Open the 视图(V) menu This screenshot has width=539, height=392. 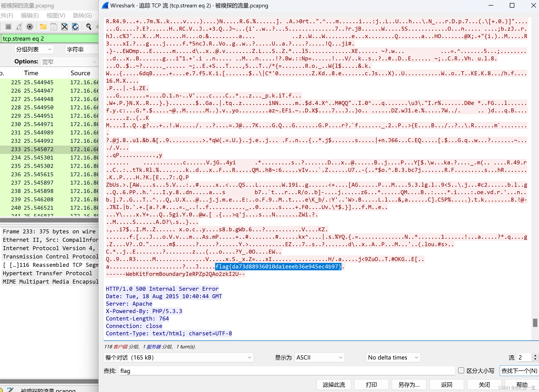[56, 15]
